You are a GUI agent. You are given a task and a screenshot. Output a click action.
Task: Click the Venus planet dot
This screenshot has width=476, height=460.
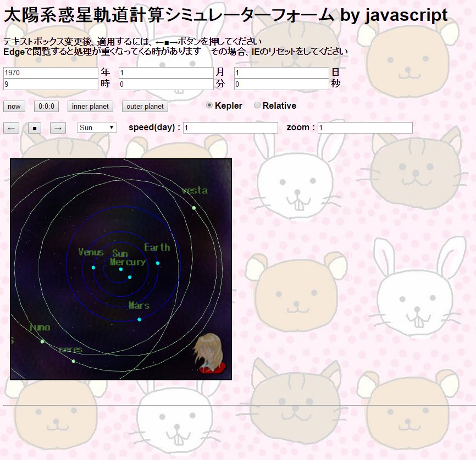click(93, 268)
